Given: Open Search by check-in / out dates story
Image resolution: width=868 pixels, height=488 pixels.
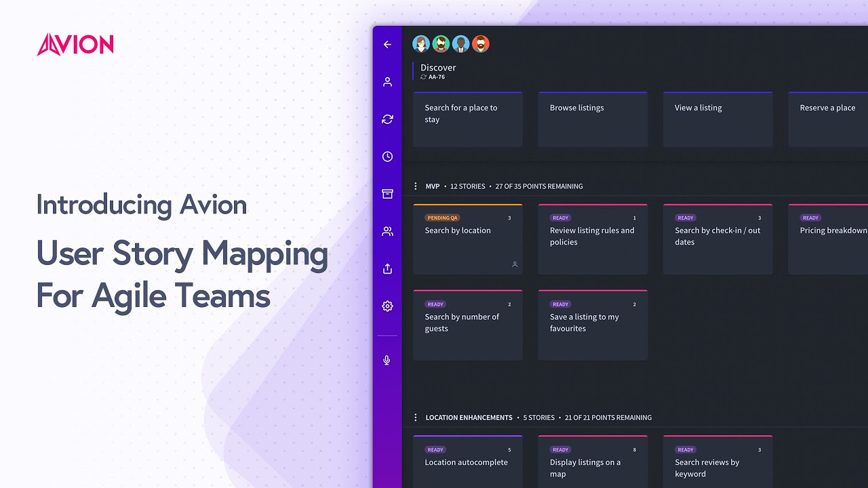Looking at the screenshot, I should 717,239.
